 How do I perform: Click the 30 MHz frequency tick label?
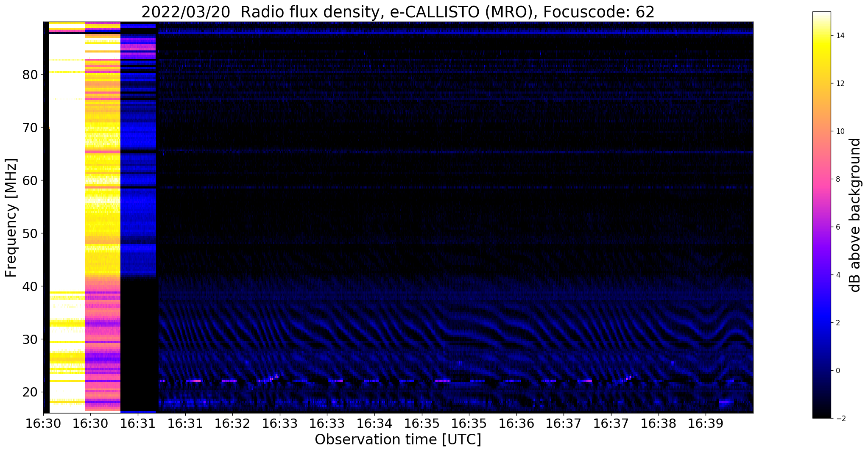[30, 340]
